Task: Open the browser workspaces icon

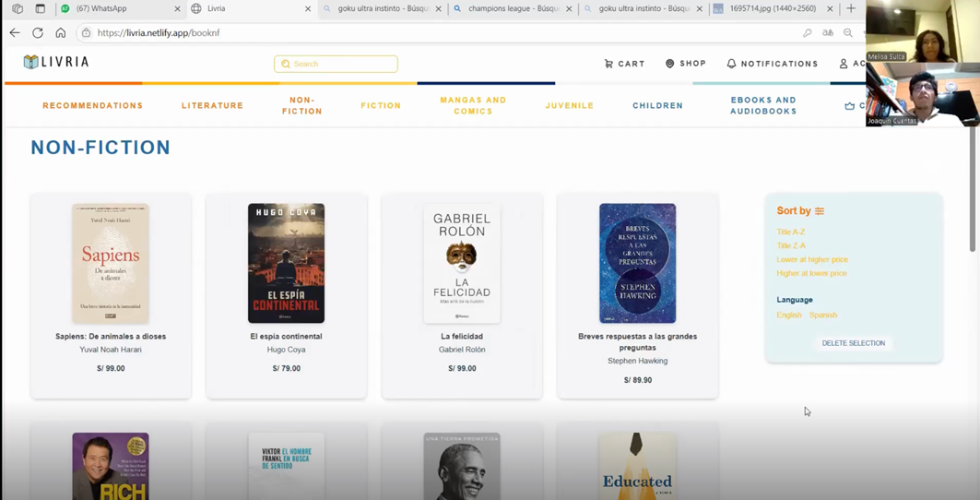Action: point(18,8)
